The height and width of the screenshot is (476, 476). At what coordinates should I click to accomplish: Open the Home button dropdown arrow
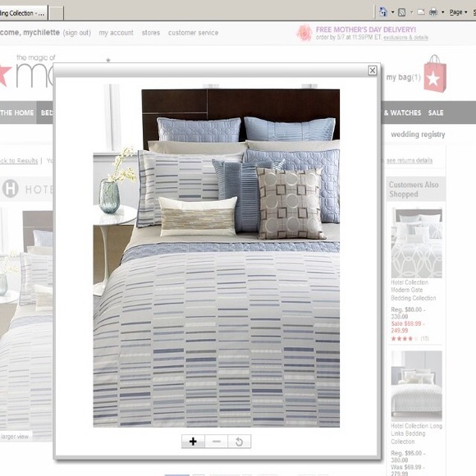392,12
